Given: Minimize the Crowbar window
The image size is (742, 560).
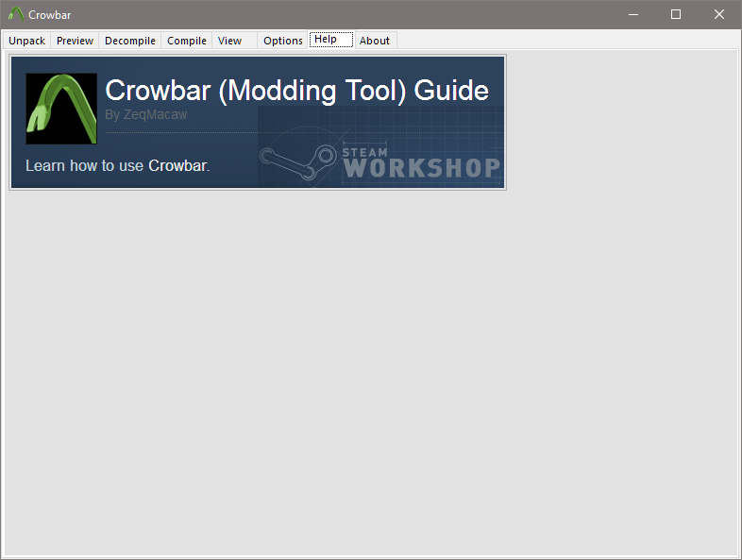Looking at the screenshot, I should (633, 15).
